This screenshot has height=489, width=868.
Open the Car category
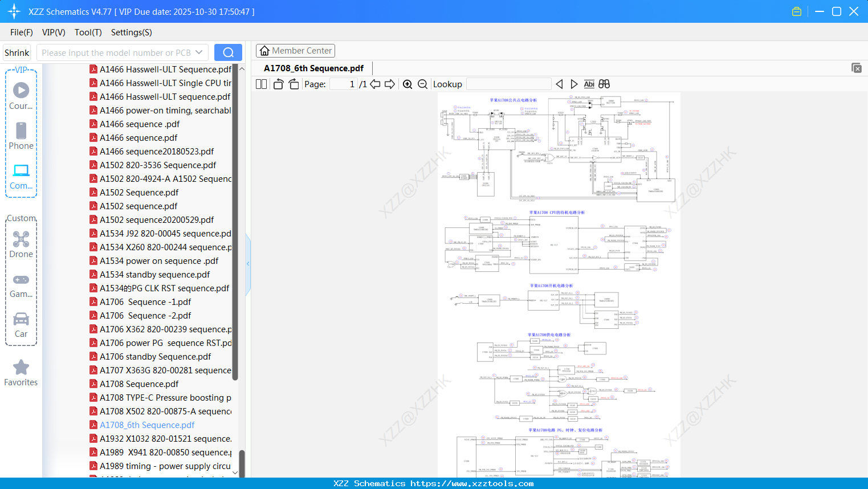click(x=21, y=324)
